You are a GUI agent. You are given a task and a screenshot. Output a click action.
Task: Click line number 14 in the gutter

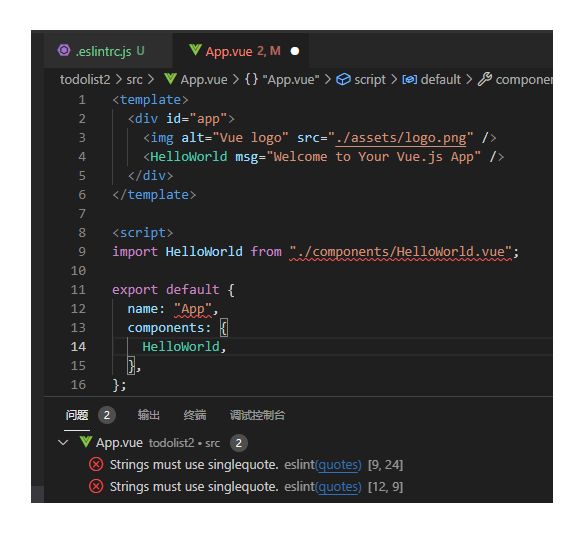pos(78,347)
